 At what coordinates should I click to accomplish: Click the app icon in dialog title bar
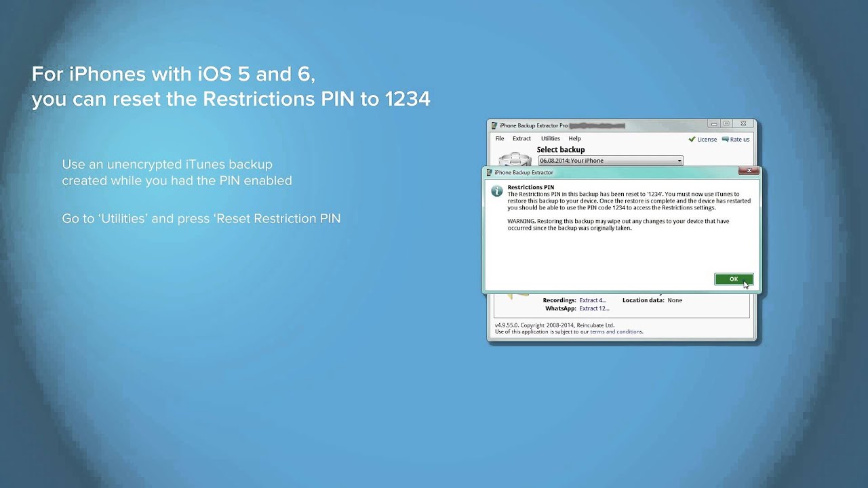pyautogui.click(x=490, y=173)
